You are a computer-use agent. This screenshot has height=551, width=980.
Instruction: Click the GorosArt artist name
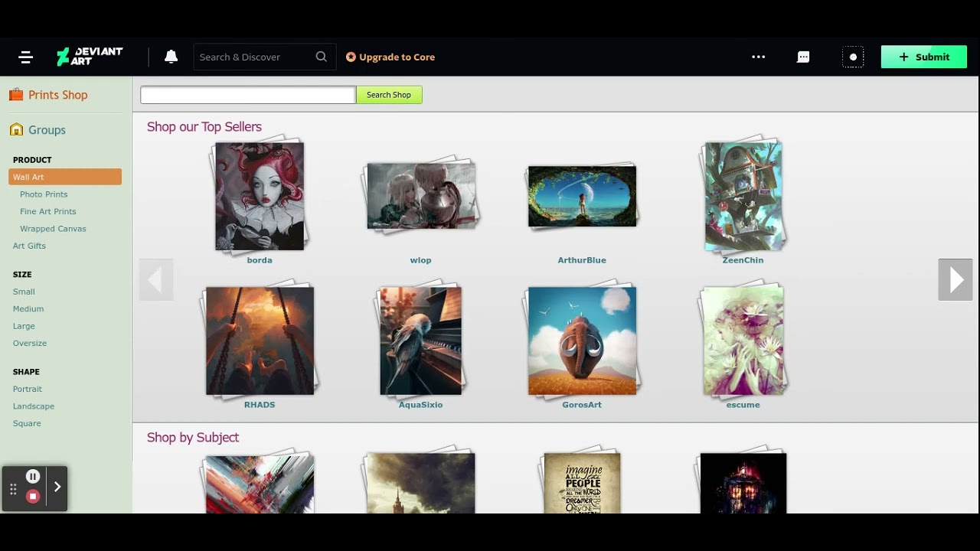point(582,405)
